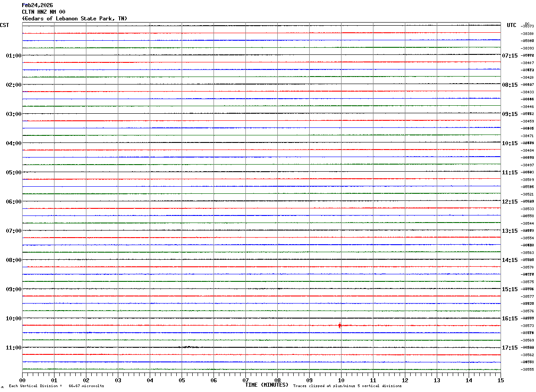Screen dimensions: 536x392
Task: Click the 13:15 UTC time label
Action: (510, 231)
